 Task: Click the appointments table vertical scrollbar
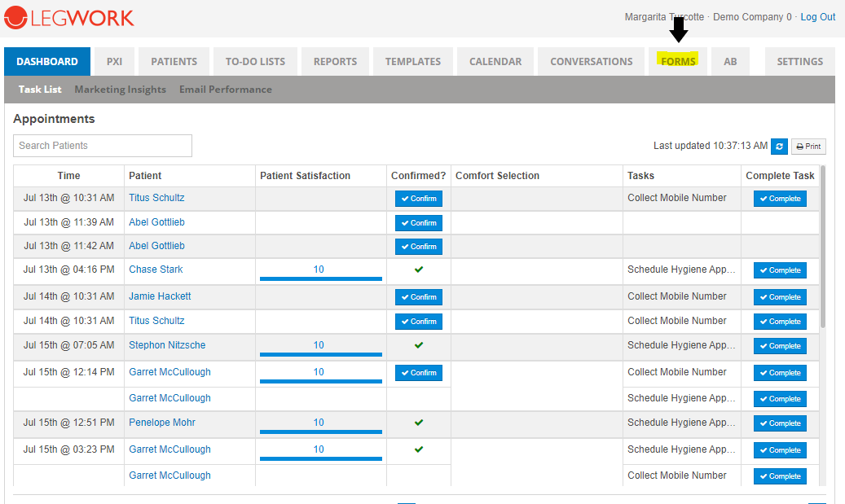coord(822,244)
